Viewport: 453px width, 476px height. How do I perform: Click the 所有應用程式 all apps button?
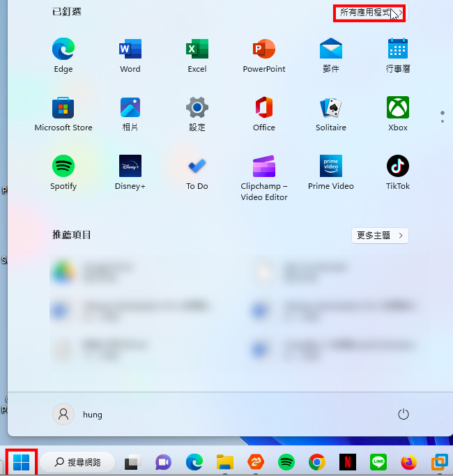coord(369,13)
